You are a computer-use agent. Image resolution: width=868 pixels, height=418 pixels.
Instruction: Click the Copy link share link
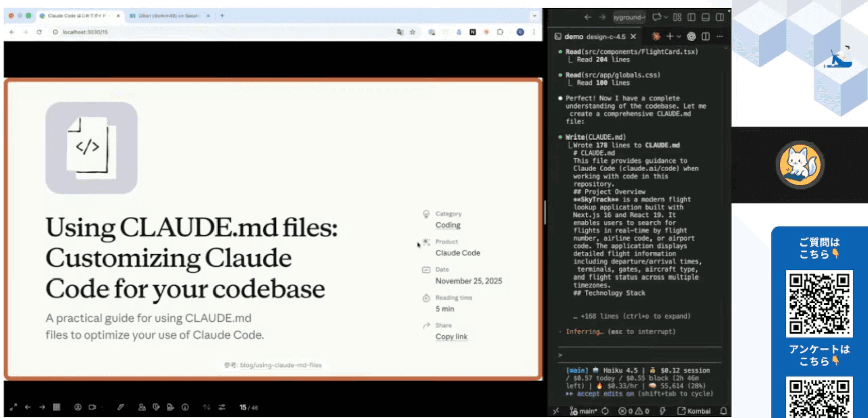451,337
